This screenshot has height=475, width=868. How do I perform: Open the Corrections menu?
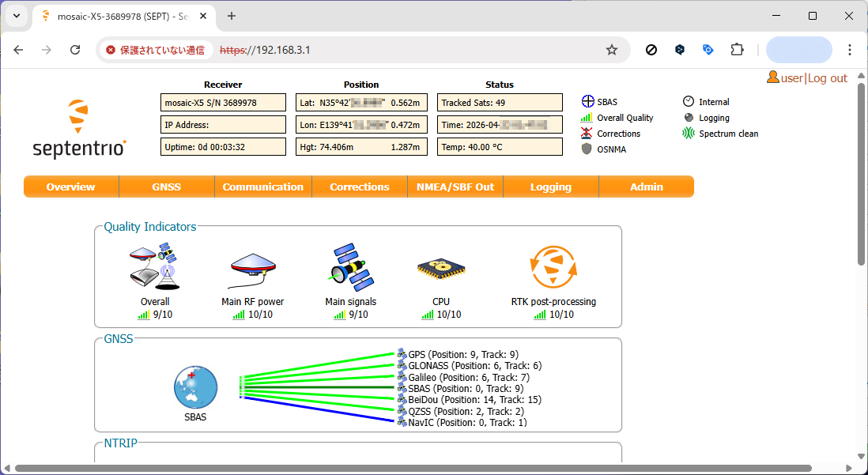coord(359,187)
